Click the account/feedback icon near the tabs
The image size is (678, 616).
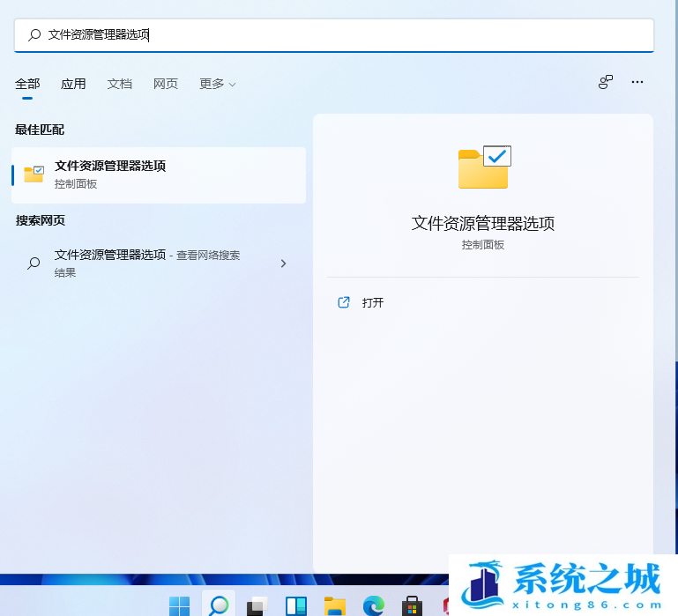pos(606,82)
